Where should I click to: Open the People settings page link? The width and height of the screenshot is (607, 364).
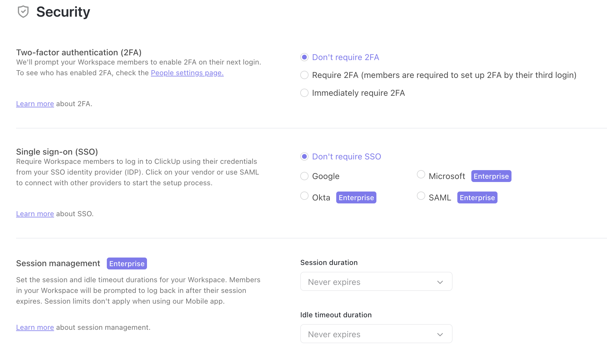pyautogui.click(x=187, y=73)
